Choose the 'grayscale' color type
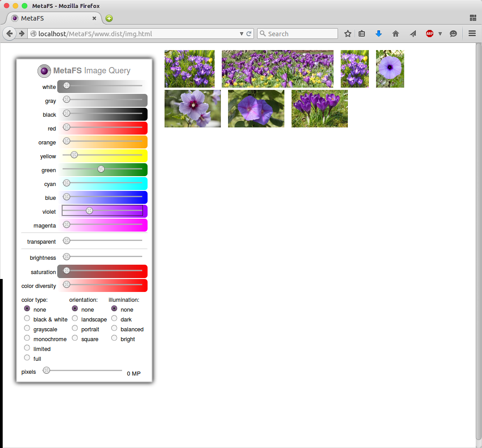The image size is (482, 448). (x=27, y=328)
